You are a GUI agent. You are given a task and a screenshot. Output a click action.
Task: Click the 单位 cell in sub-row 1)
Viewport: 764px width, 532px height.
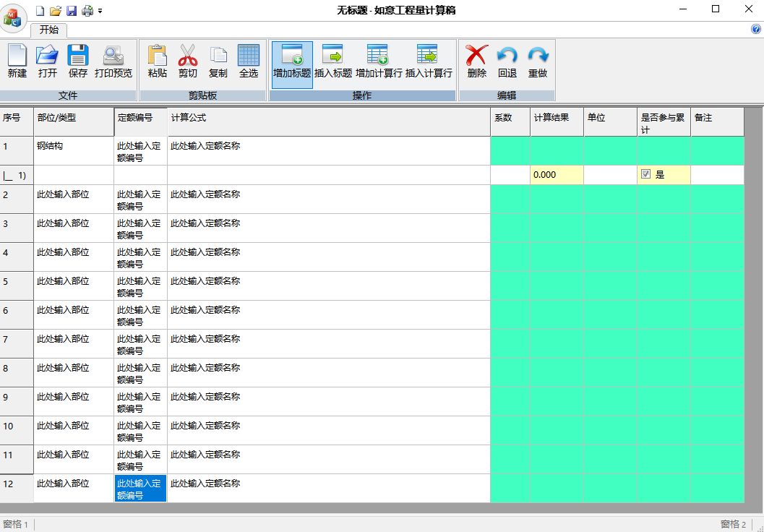click(x=611, y=175)
